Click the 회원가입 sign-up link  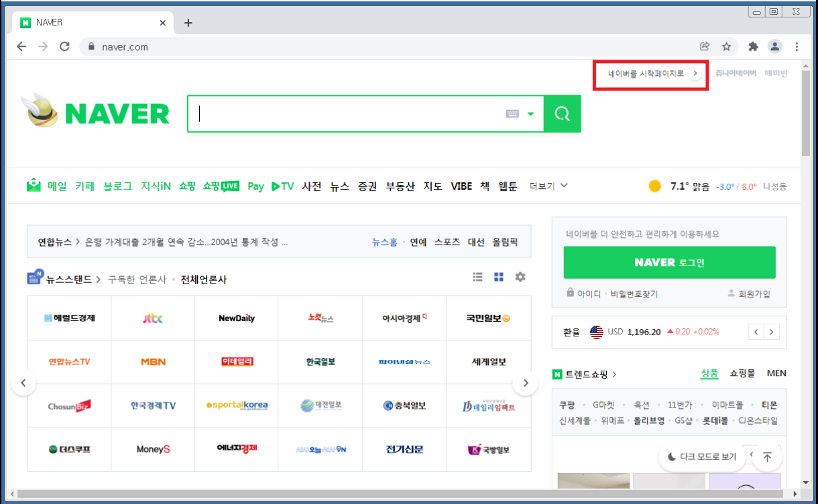pos(749,294)
